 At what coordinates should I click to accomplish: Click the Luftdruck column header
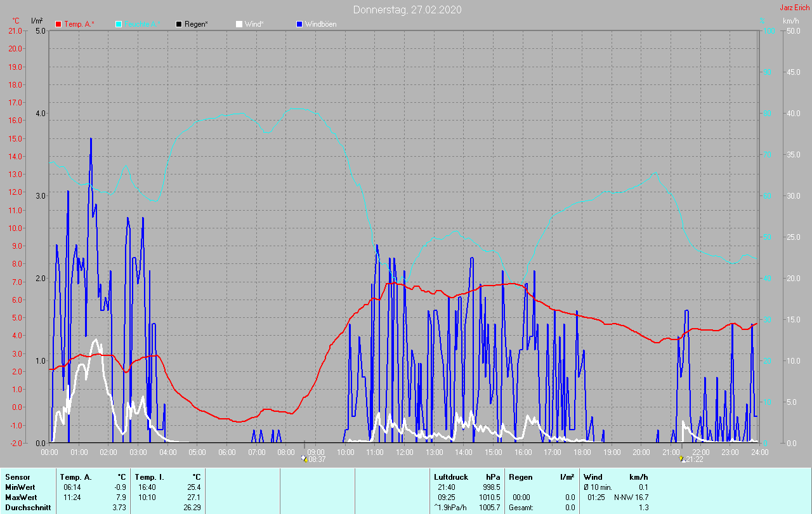point(452,477)
